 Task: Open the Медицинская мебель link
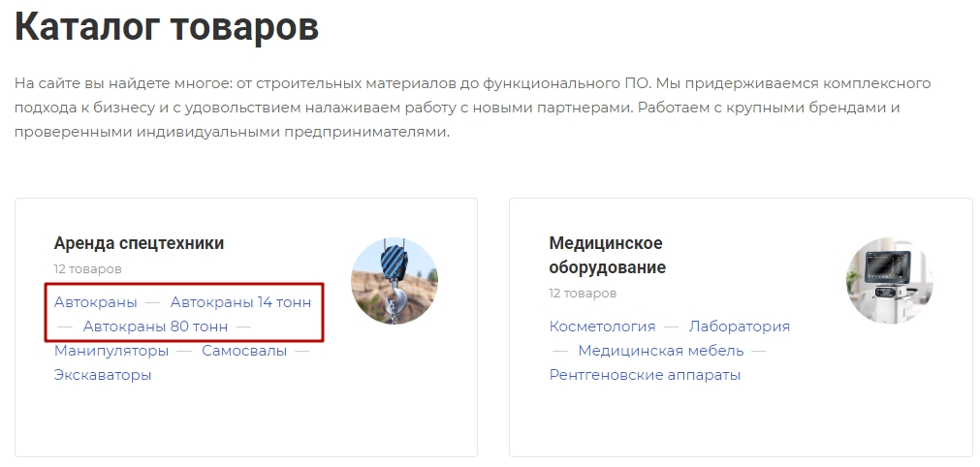[661, 351]
